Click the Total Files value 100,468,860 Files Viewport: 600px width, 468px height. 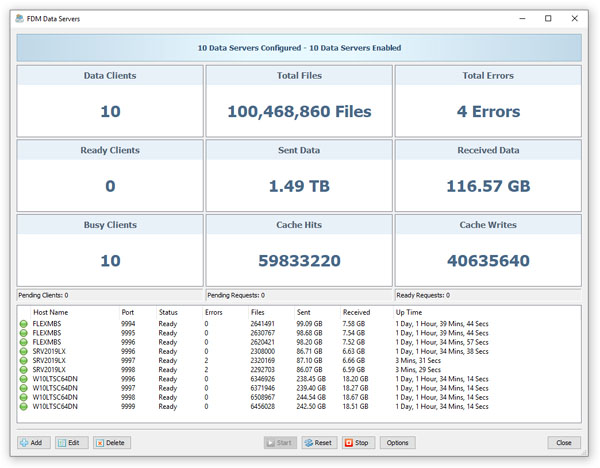299,112
